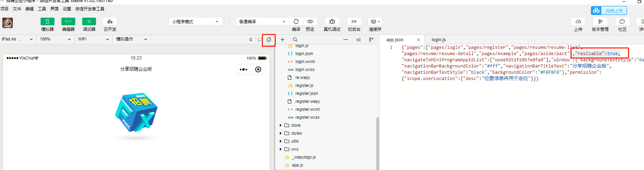
Task: Click the 切后台 switch-to-background icon
Action: [x=354, y=21]
